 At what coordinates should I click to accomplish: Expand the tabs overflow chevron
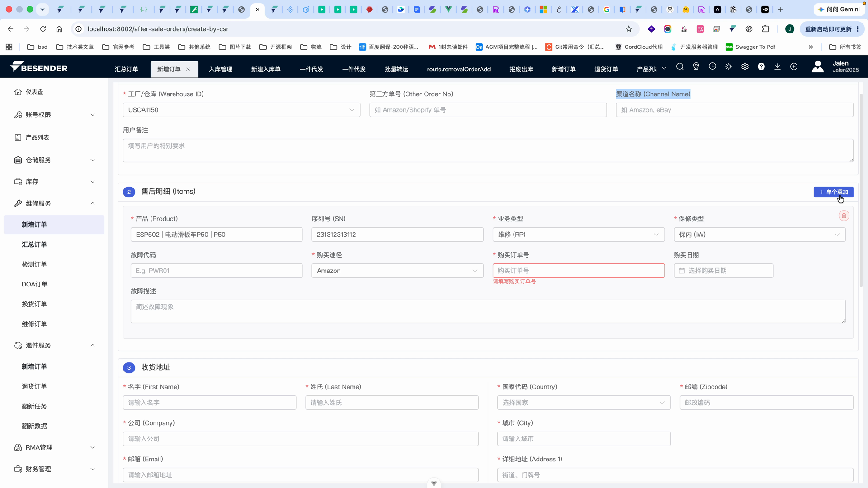click(x=664, y=69)
